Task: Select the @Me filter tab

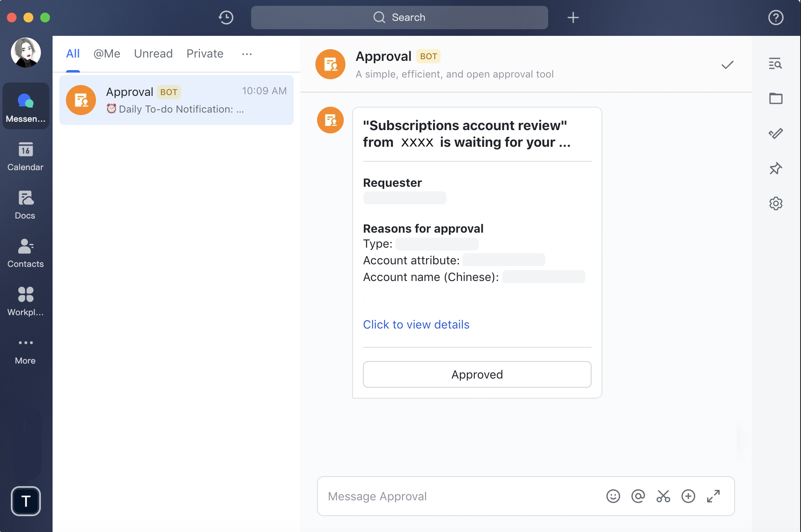Action: point(107,53)
